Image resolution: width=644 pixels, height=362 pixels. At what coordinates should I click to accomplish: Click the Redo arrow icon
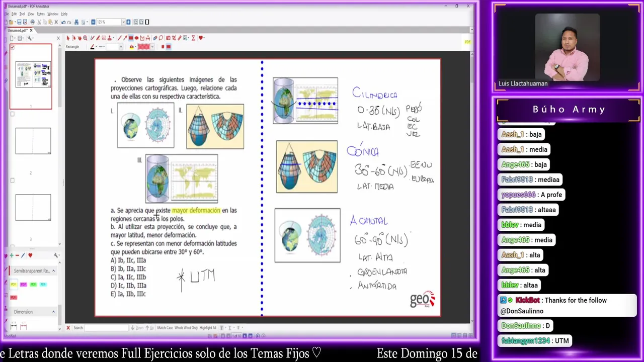69,22
